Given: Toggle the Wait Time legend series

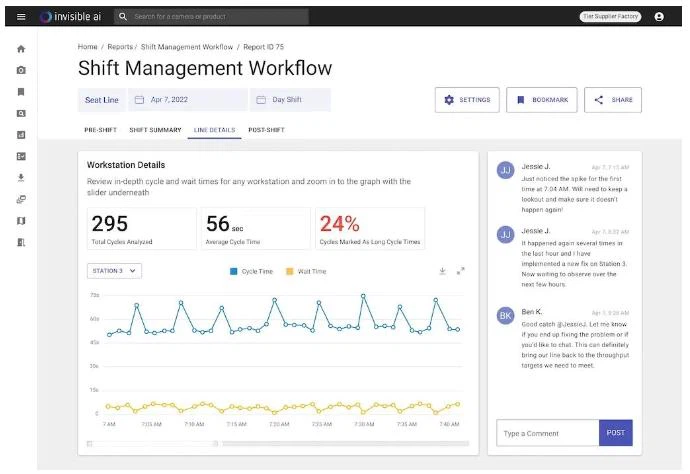Looking at the screenshot, I should 306,271.
